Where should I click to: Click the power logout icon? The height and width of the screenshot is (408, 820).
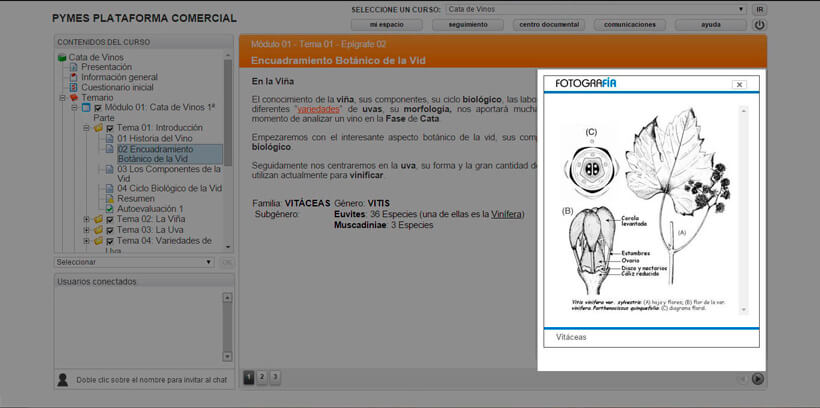pos(760,25)
